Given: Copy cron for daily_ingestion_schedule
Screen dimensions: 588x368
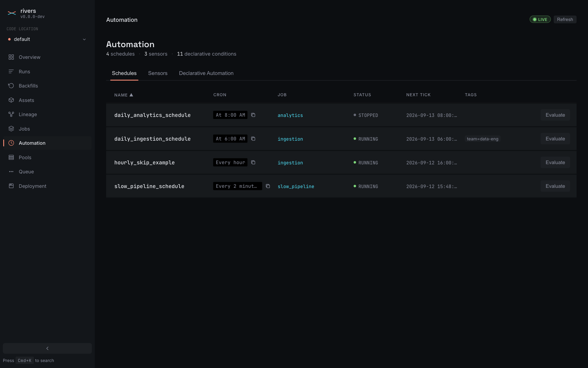Looking at the screenshot, I should 253,139.
